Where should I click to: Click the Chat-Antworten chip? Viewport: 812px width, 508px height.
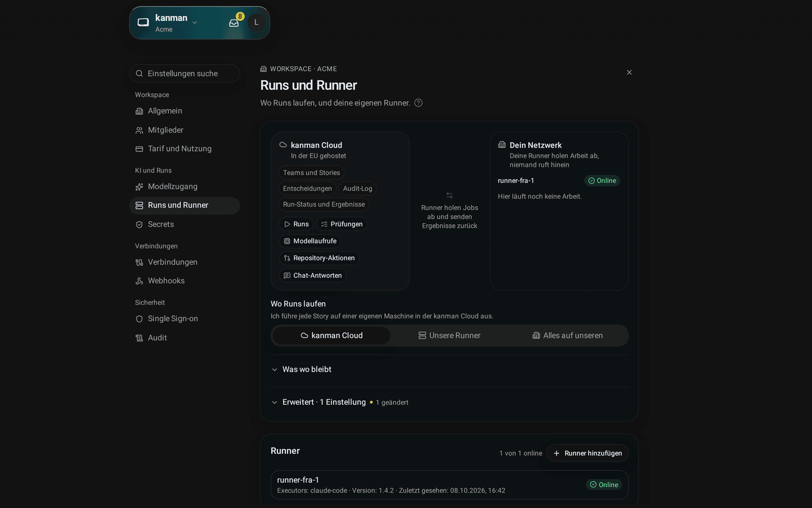312,275
